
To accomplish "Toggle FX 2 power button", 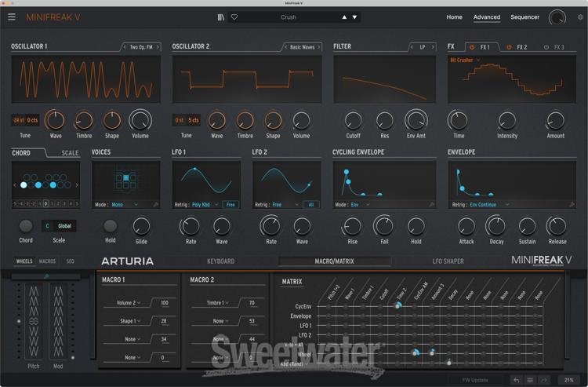I will 510,47.
